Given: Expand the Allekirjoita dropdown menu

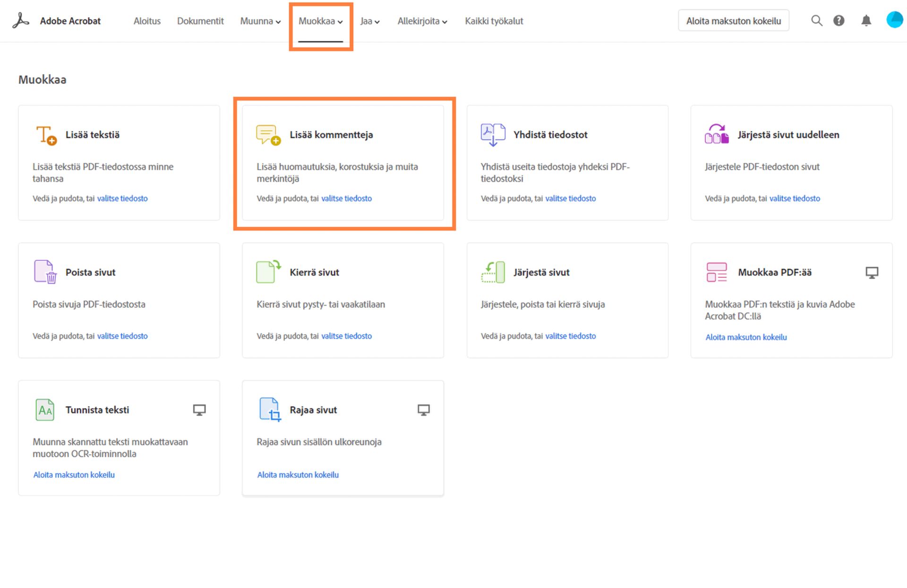Looking at the screenshot, I should (x=422, y=21).
